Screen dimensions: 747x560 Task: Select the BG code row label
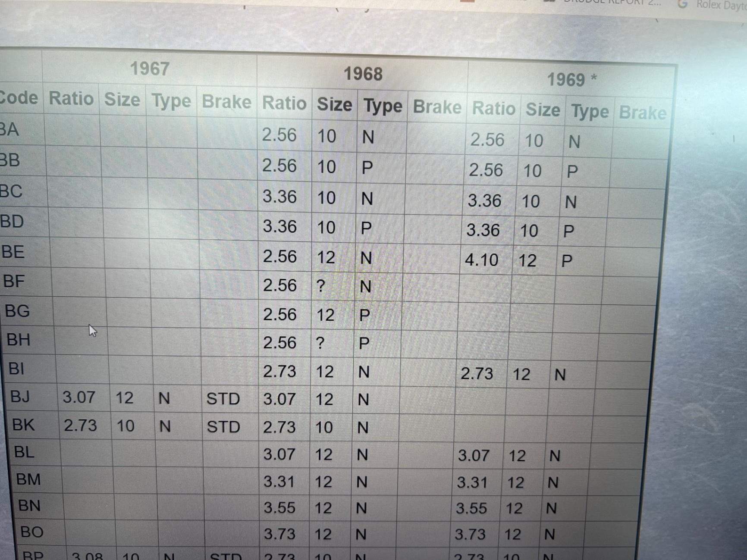(17, 311)
